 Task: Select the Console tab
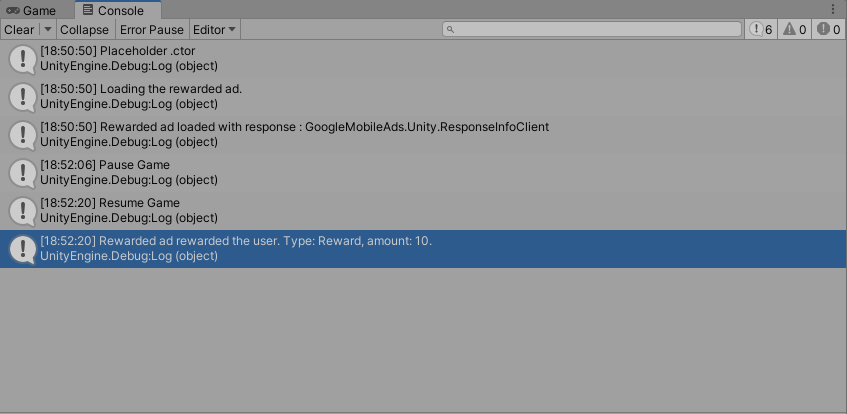click(118, 10)
